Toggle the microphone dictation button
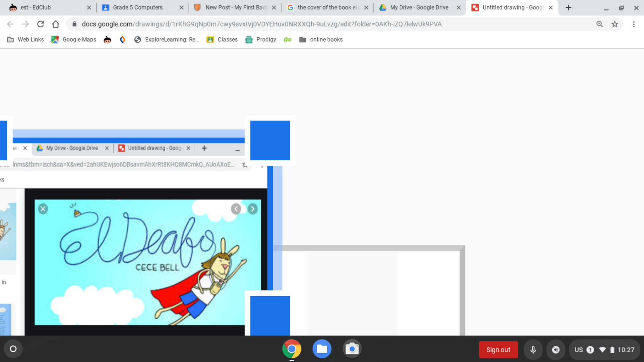The height and width of the screenshot is (362, 644). pos(533,350)
